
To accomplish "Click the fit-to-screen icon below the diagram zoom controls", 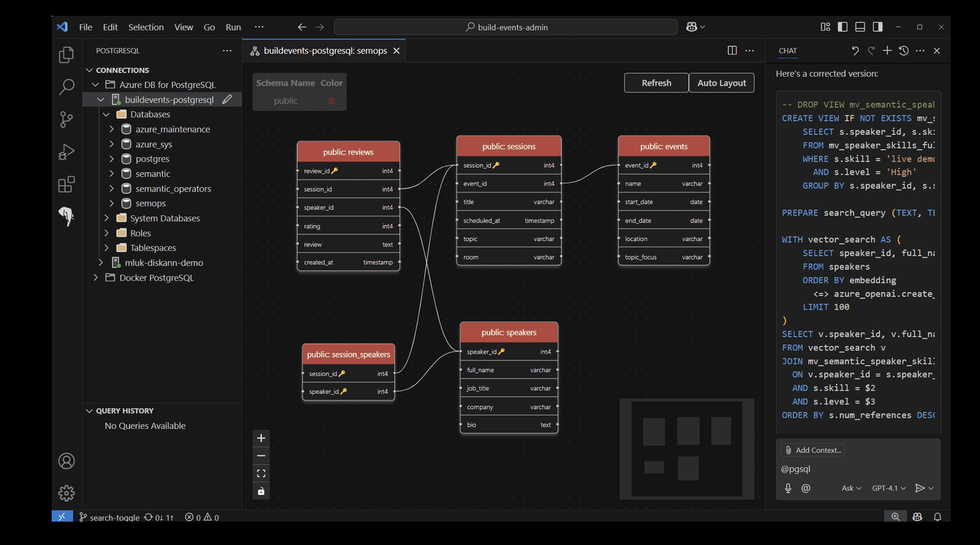I will click(261, 473).
